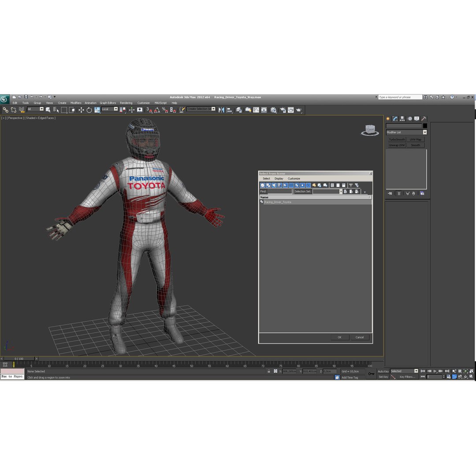Open the Local reference coordinate dropdown
Screen dimensions: 476x476
[110, 109]
